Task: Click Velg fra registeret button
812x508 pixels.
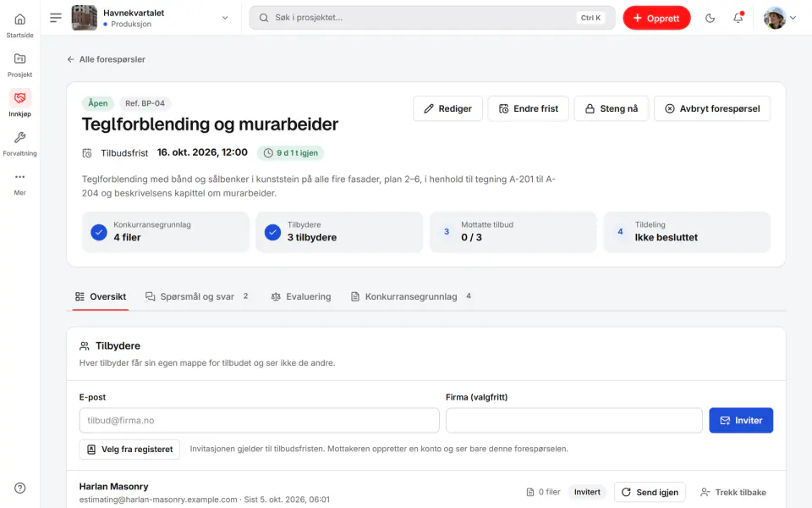Action: point(129,450)
